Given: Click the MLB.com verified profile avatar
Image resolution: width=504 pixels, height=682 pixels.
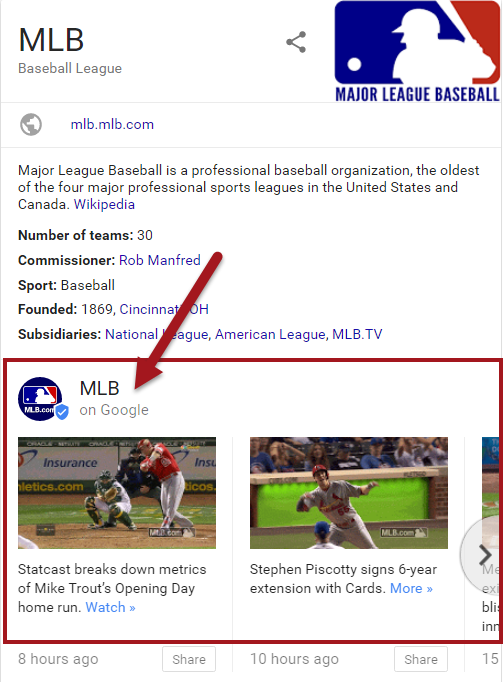Looking at the screenshot, I should pos(40,398).
